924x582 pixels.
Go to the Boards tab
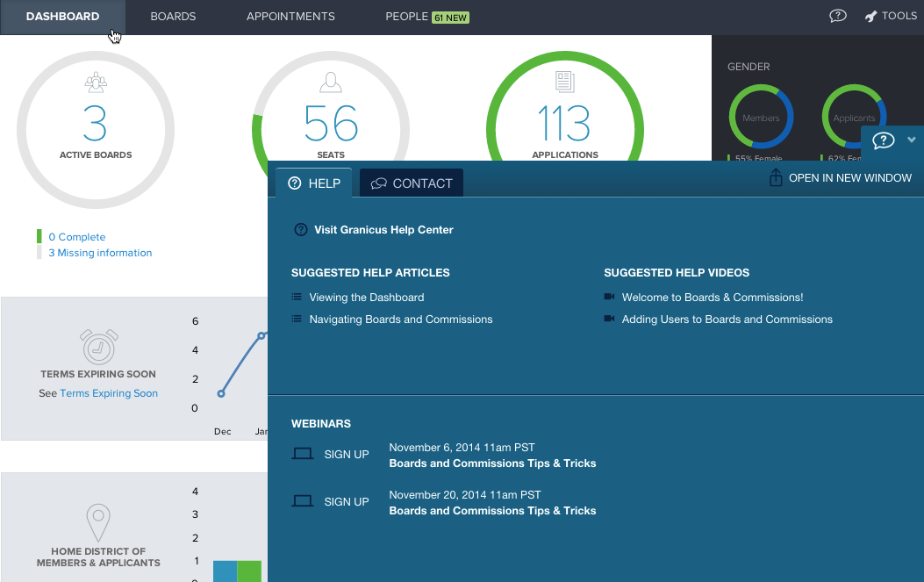pyautogui.click(x=173, y=17)
